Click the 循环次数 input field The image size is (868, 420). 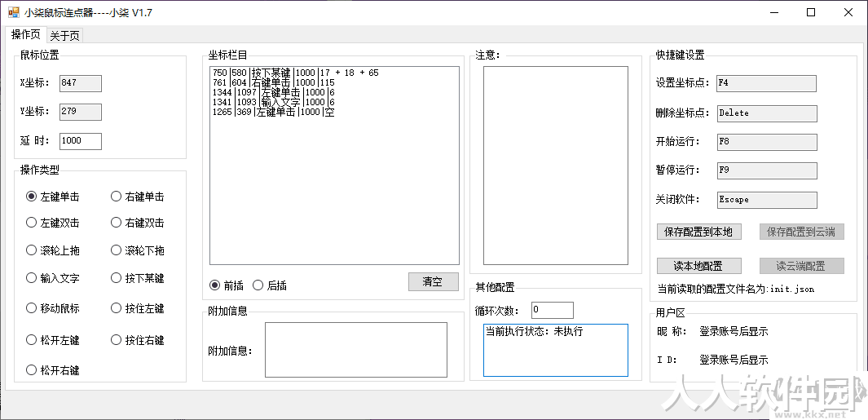pyautogui.click(x=553, y=310)
